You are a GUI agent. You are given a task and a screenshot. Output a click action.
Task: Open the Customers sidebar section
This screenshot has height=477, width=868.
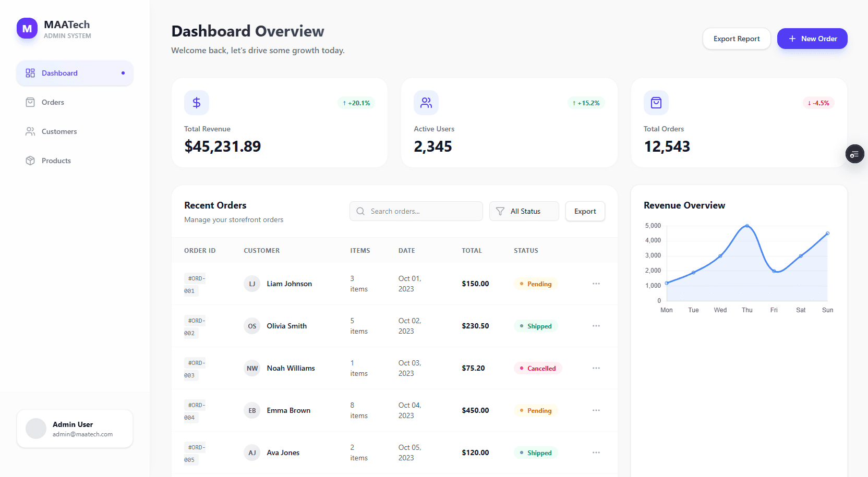coord(59,131)
